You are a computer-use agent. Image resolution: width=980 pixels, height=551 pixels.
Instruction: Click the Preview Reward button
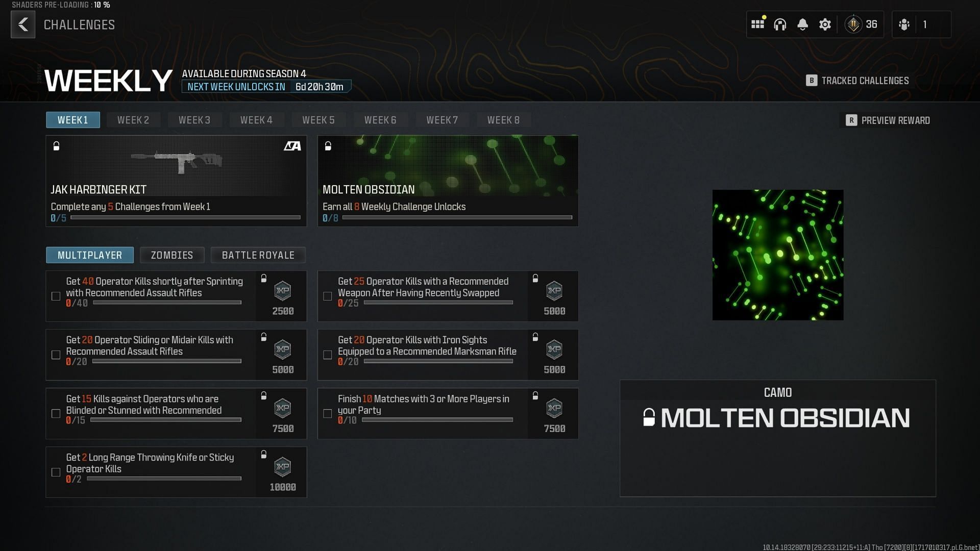click(x=888, y=120)
